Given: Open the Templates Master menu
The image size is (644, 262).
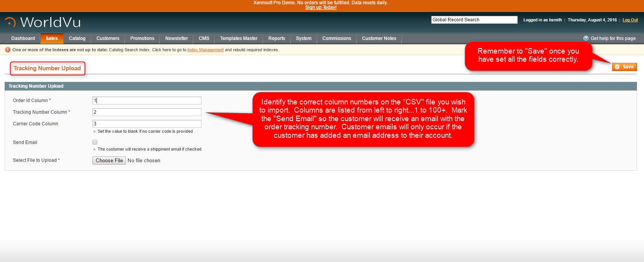Looking at the screenshot, I should coord(239,38).
